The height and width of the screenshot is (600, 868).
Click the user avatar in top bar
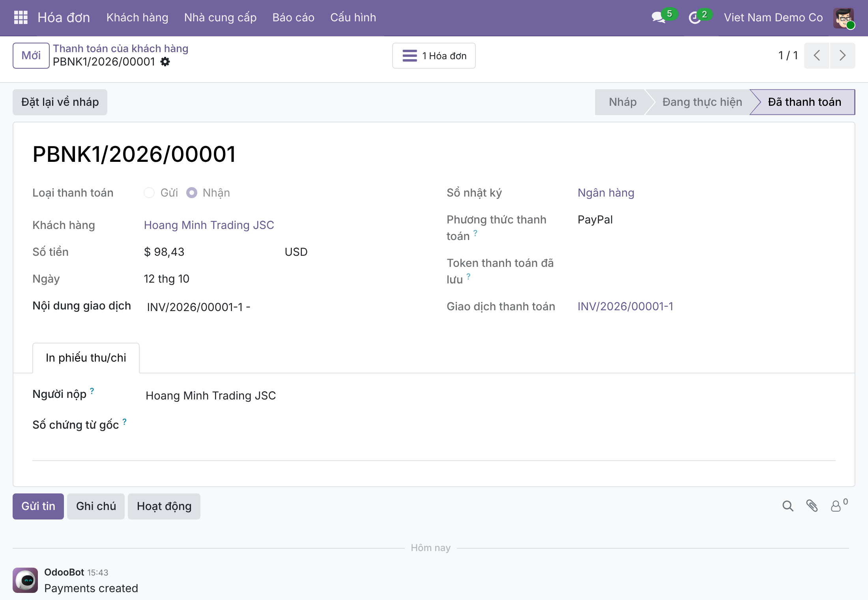click(x=844, y=18)
